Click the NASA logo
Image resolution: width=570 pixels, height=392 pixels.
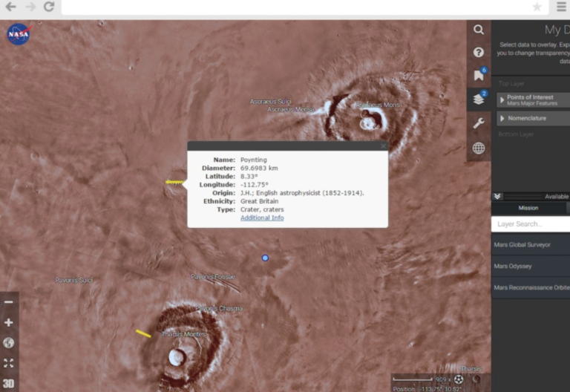[18, 34]
